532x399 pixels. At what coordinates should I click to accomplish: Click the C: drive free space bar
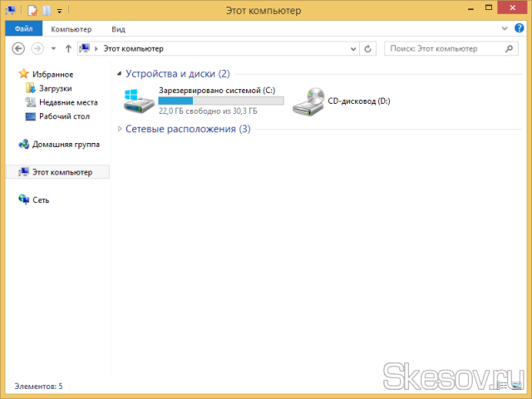click(x=220, y=101)
